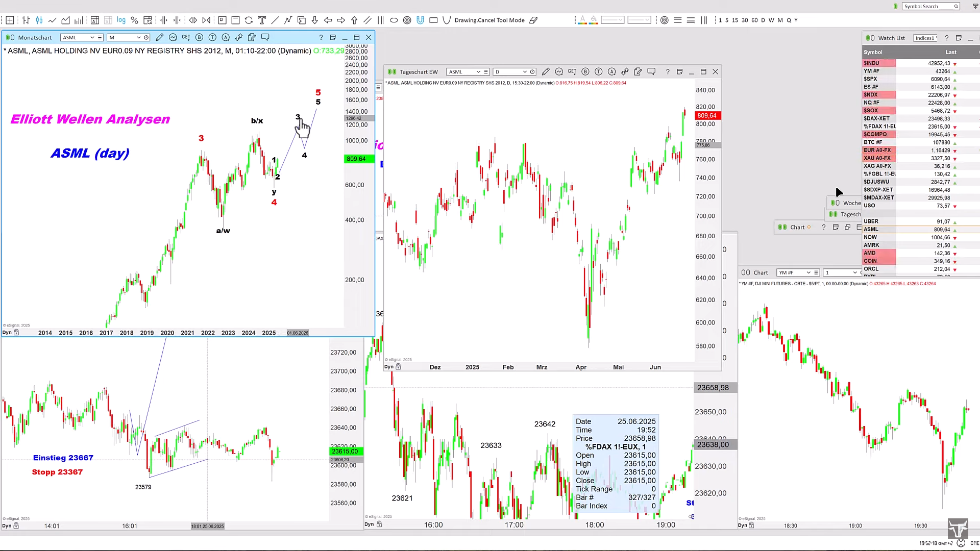Select the ellipse drawing tool

click(394, 20)
